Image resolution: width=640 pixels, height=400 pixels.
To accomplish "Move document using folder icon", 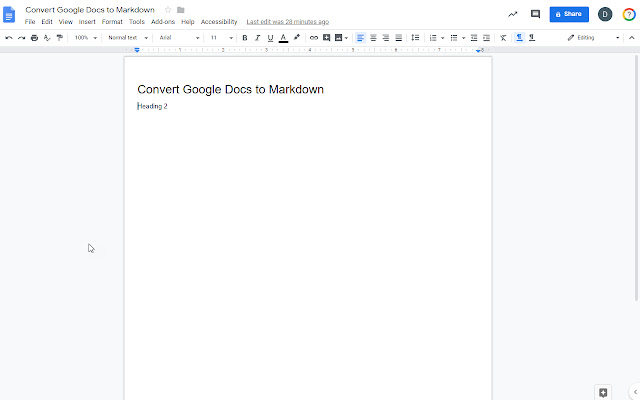I will (180, 10).
